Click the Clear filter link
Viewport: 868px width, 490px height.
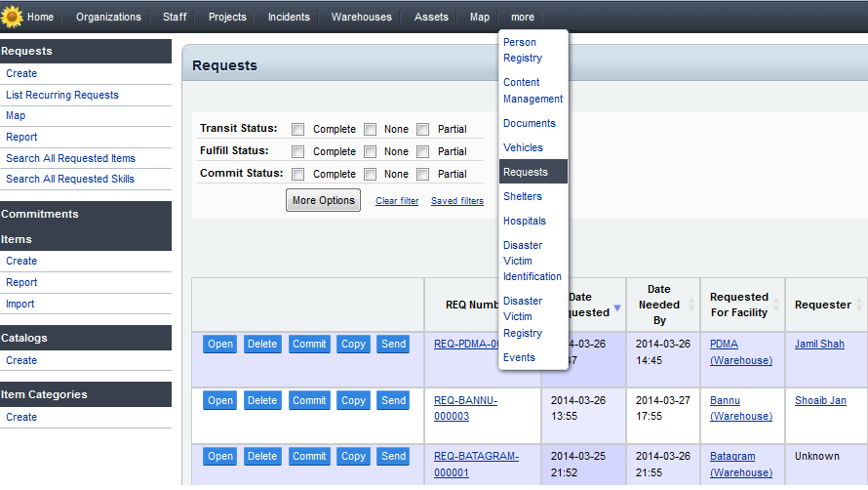click(397, 201)
